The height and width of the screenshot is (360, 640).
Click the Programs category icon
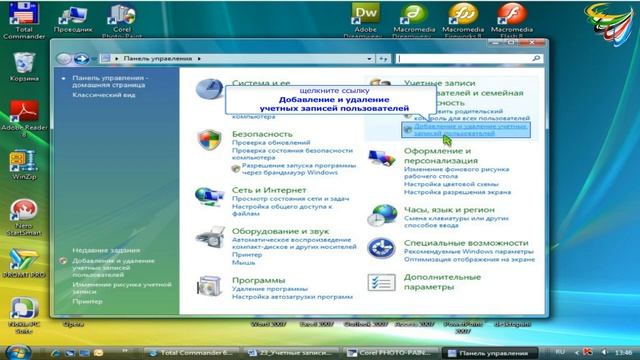(209, 286)
